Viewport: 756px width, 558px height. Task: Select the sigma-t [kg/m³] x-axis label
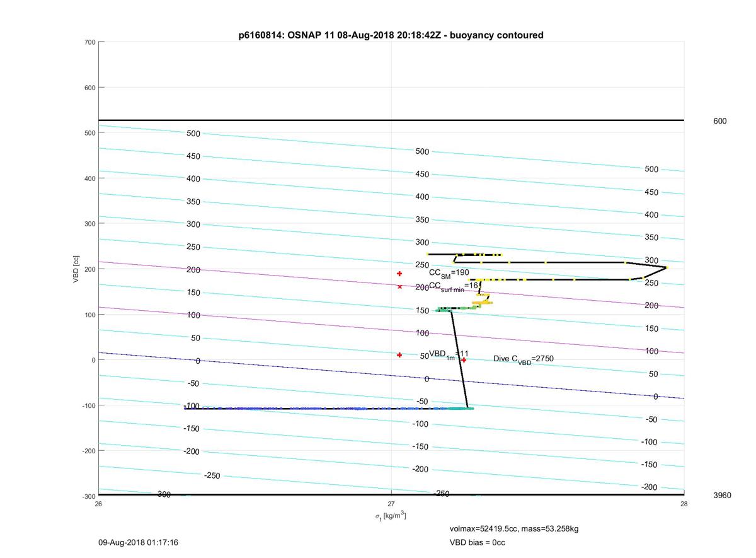click(x=391, y=516)
